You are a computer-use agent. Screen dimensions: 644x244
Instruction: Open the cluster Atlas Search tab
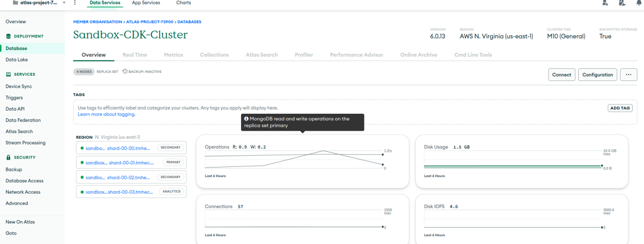pos(262,55)
